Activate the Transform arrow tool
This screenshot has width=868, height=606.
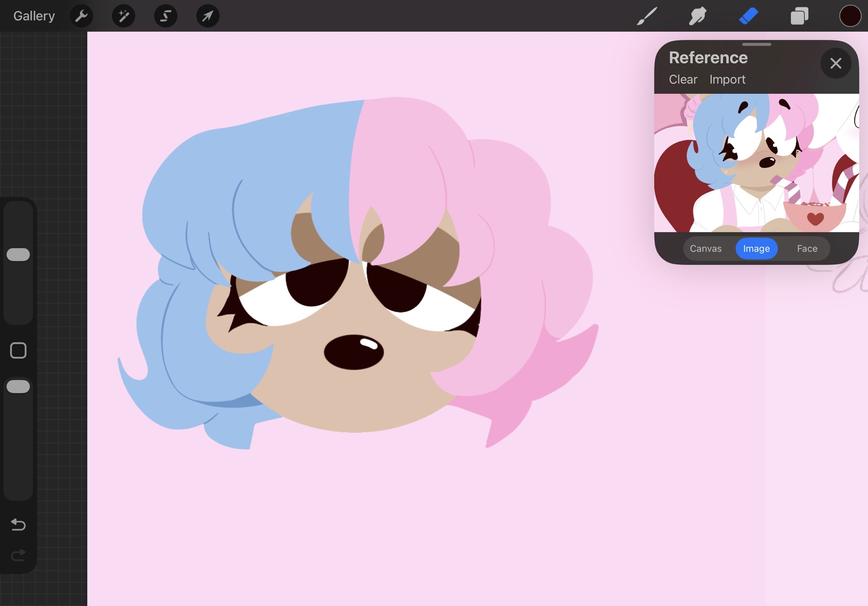tap(207, 16)
